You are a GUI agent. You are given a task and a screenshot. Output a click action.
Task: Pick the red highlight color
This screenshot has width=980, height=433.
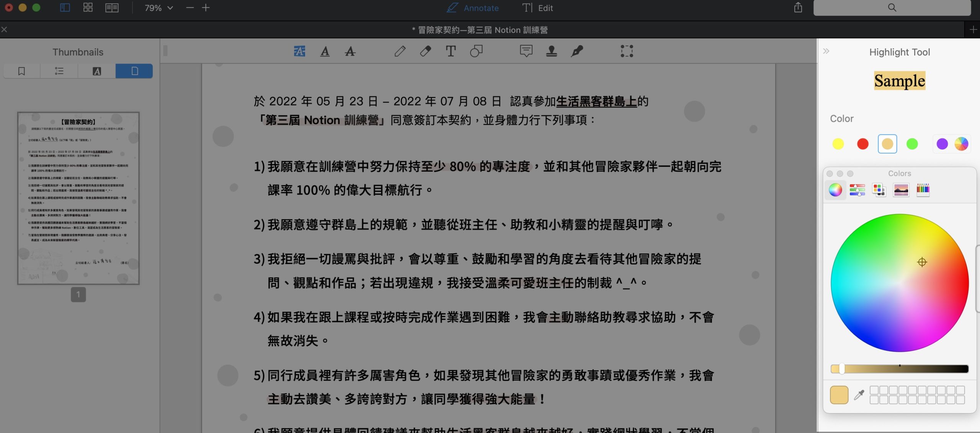click(863, 144)
